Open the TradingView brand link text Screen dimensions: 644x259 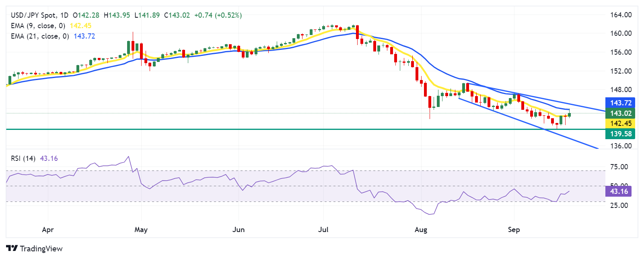[x=41, y=249]
